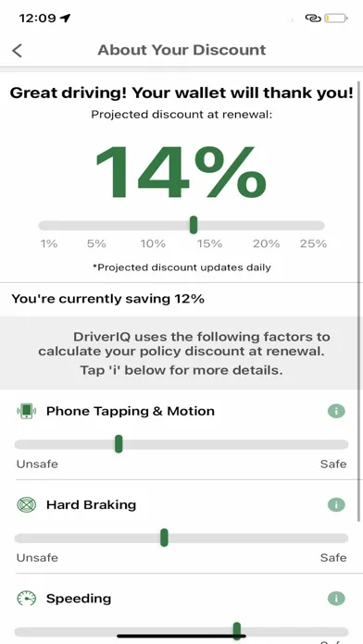Tap the Phone Tapping & Motion label
This screenshot has height=644, width=363.
pos(131,411)
